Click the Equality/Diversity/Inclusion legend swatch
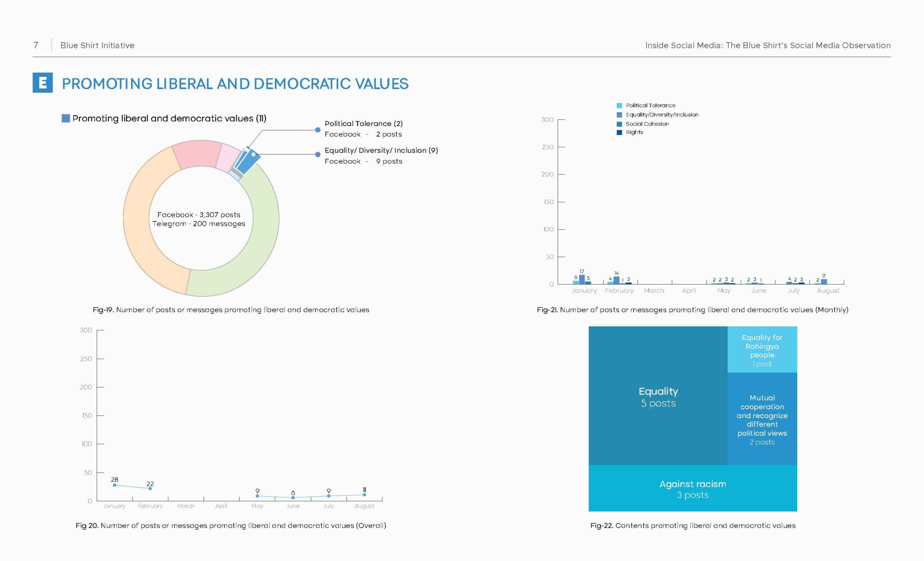 click(619, 115)
